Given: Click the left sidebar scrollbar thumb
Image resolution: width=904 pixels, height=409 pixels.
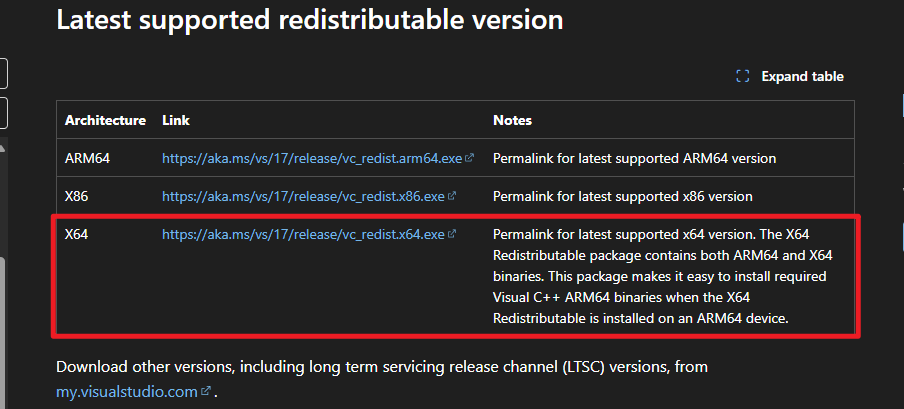Looking at the screenshot, I should [2, 330].
